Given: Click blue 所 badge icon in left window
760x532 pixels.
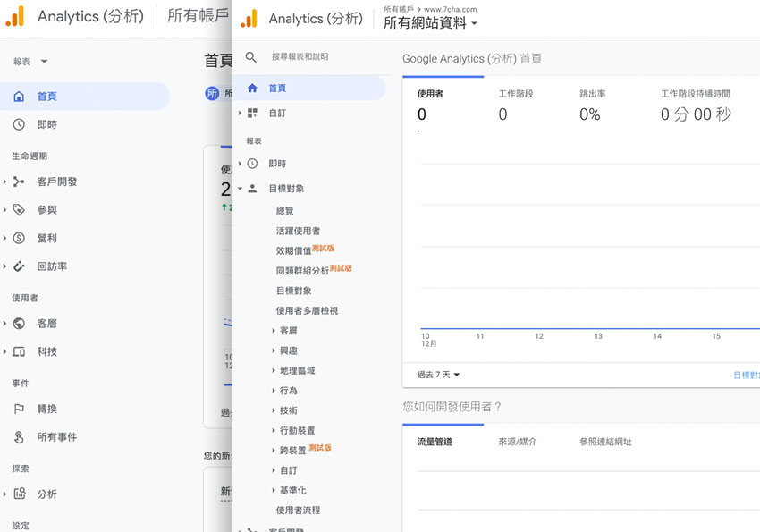Looking at the screenshot, I should pyautogui.click(x=212, y=93).
